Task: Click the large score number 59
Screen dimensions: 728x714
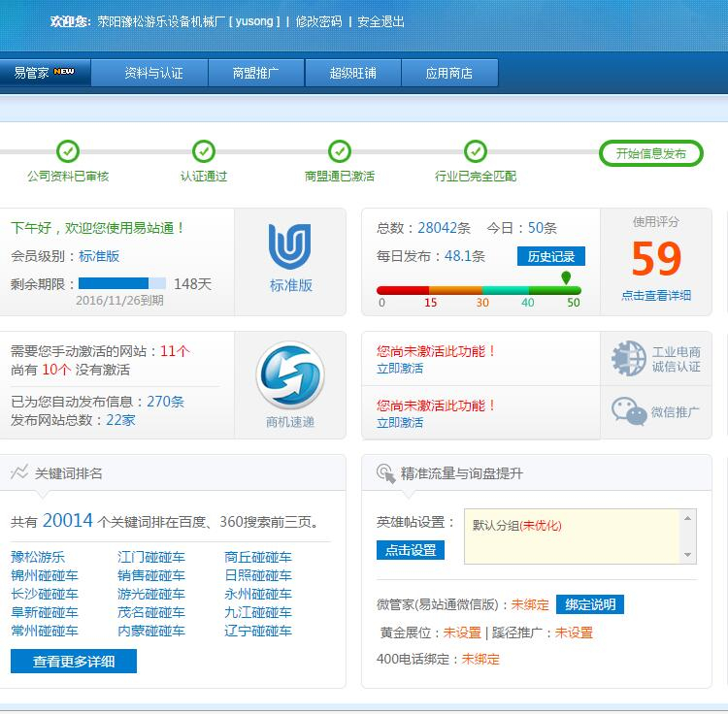Action: click(656, 258)
